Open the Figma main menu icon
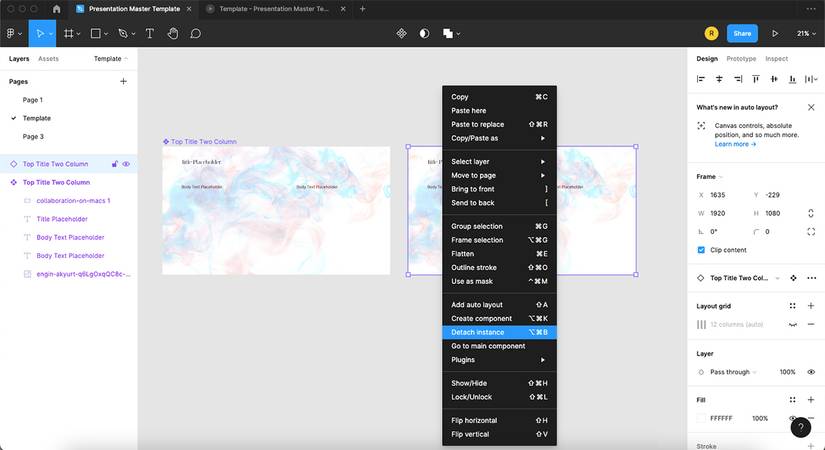825x450 pixels. point(13,34)
